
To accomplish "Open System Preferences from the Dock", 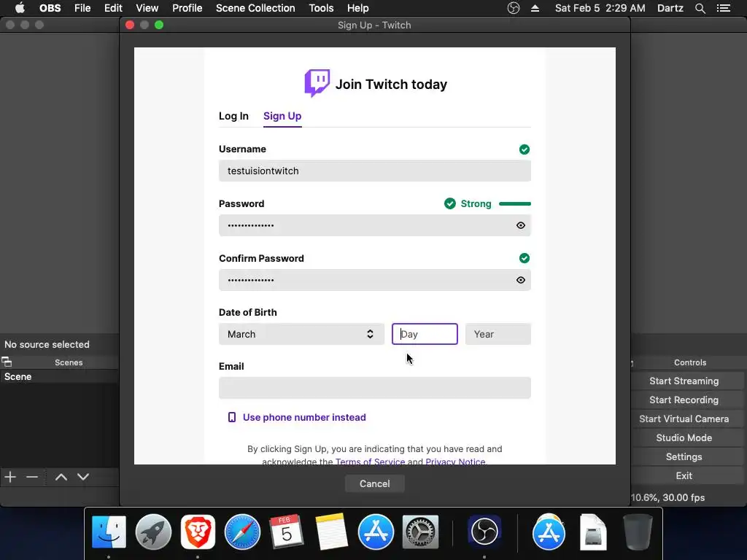I will coord(420,532).
